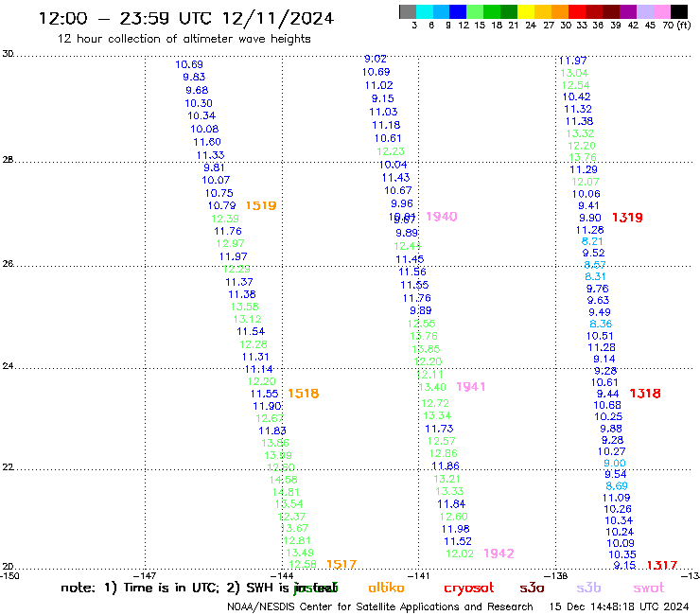700x615 pixels.
Task: Select the orange pass label 1518
Action: [303, 394]
